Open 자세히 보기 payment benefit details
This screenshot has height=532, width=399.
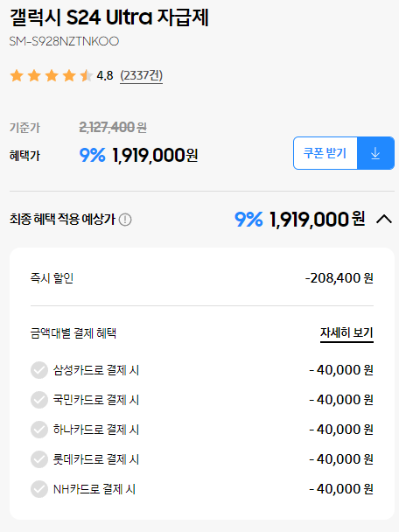346,333
